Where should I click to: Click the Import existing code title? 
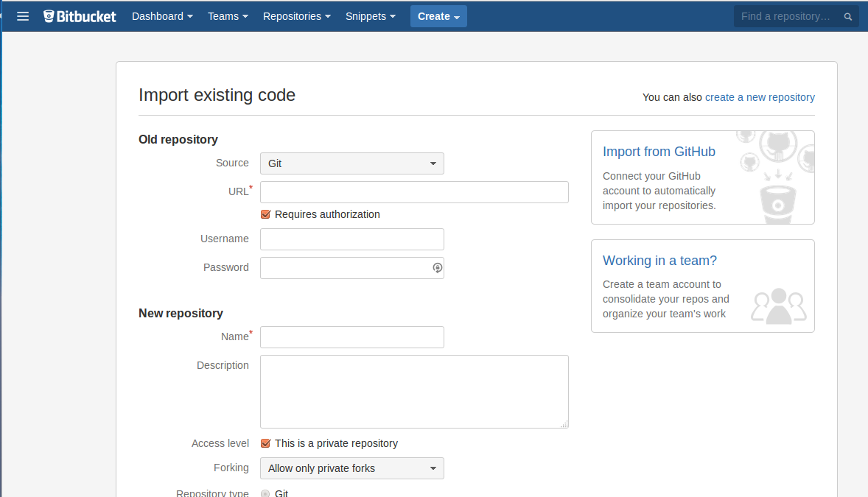pos(217,95)
